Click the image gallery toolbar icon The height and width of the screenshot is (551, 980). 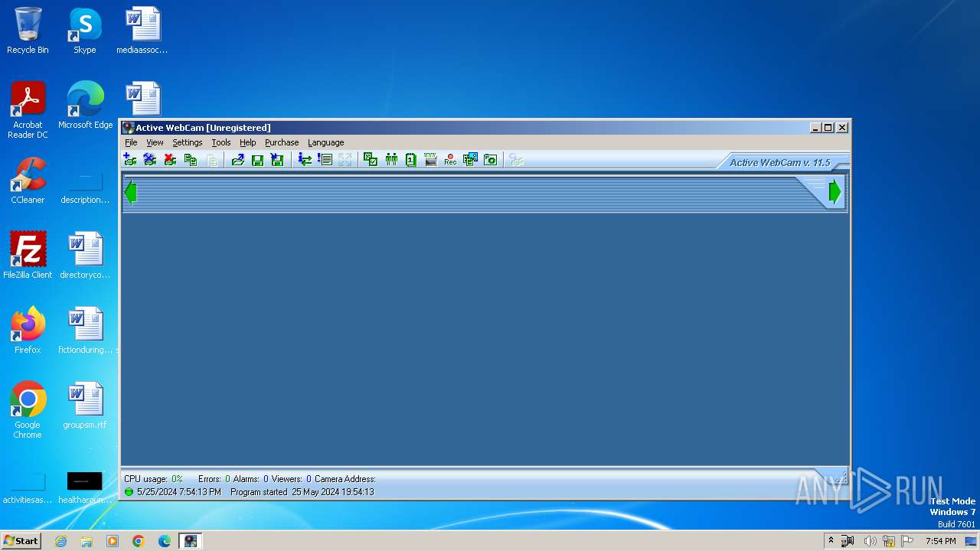point(470,159)
